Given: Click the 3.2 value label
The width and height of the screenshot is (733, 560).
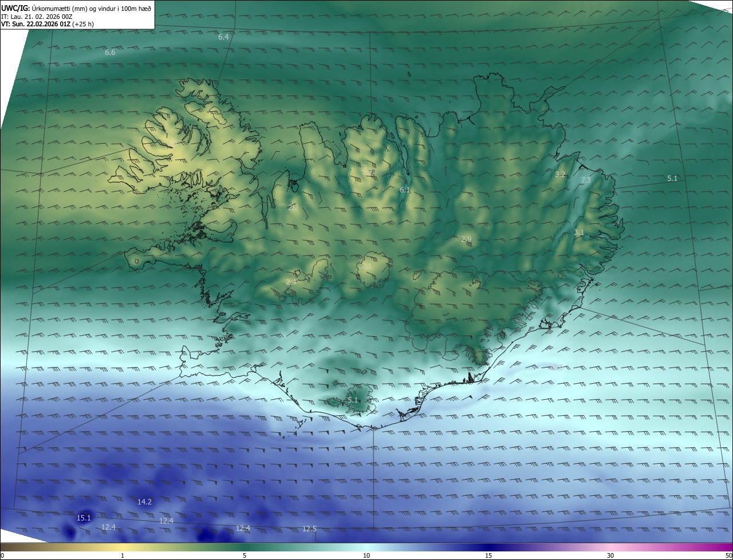Looking at the screenshot, I should pyautogui.click(x=560, y=174).
